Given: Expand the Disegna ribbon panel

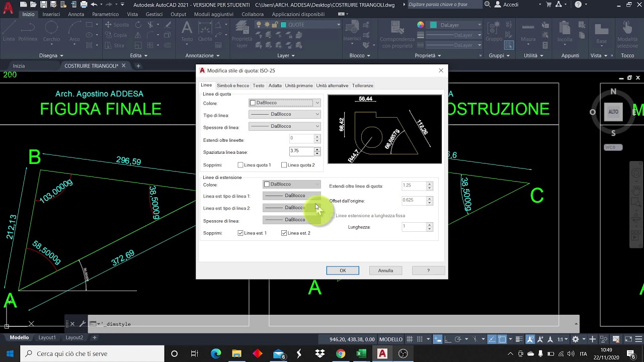Looking at the screenshot, I should coord(51,56).
